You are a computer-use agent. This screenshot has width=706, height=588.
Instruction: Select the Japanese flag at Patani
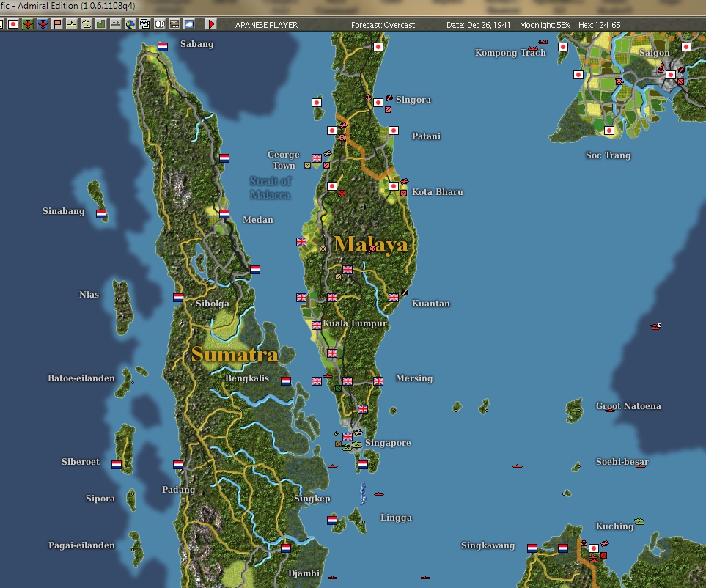click(x=394, y=131)
